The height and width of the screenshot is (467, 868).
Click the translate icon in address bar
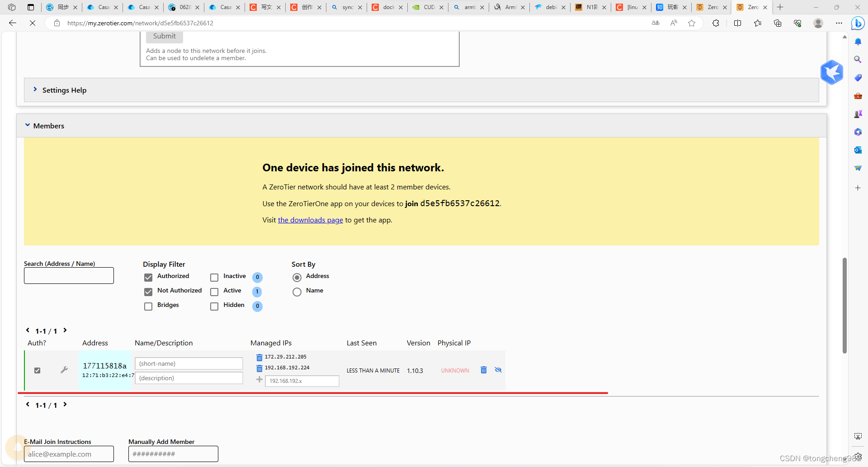(x=656, y=23)
